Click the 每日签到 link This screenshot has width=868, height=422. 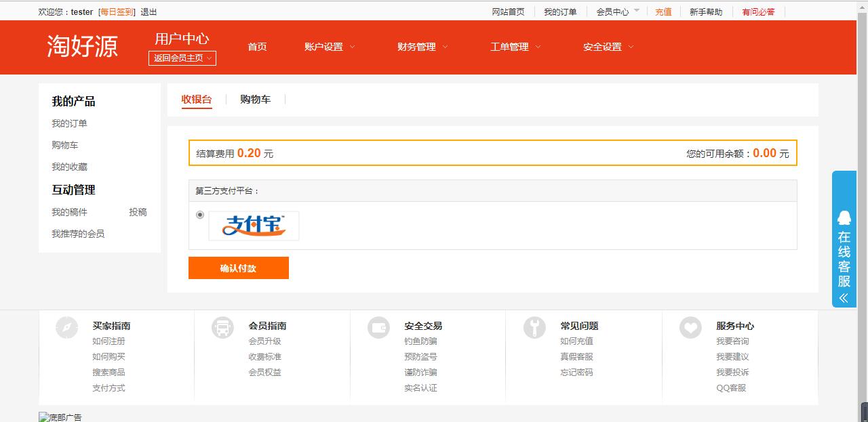coord(117,12)
